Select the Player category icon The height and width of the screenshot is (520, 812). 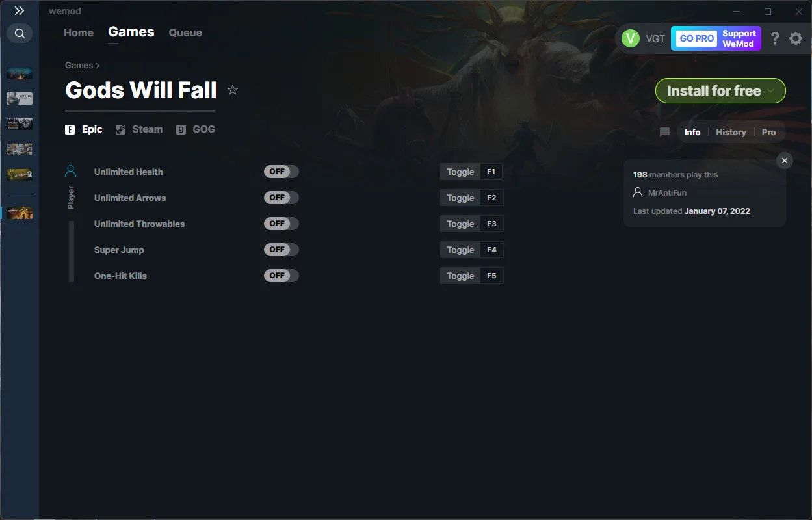click(x=71, y=171)
